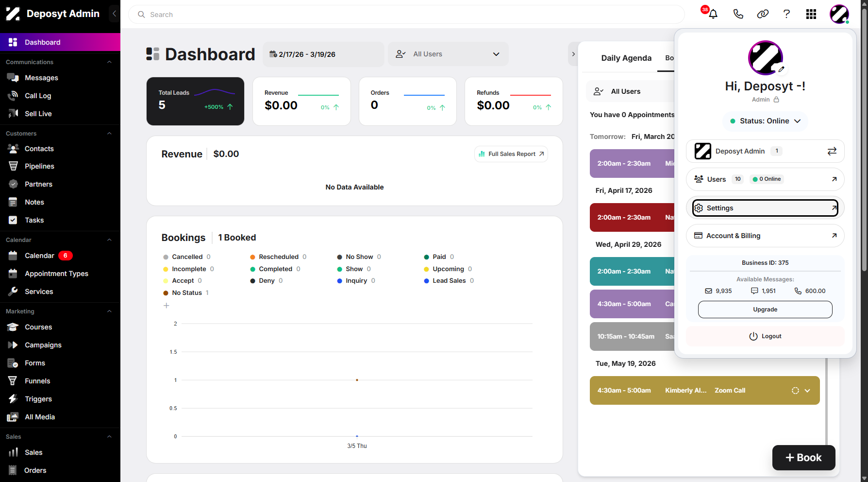Toggle Paid series in bookings legend
868x482 pixels.
[439, 257]
